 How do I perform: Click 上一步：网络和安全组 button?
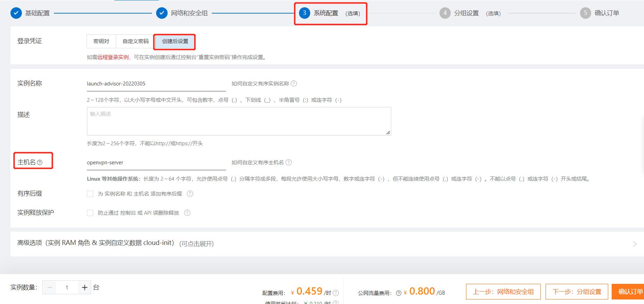[x=503, y=291]
